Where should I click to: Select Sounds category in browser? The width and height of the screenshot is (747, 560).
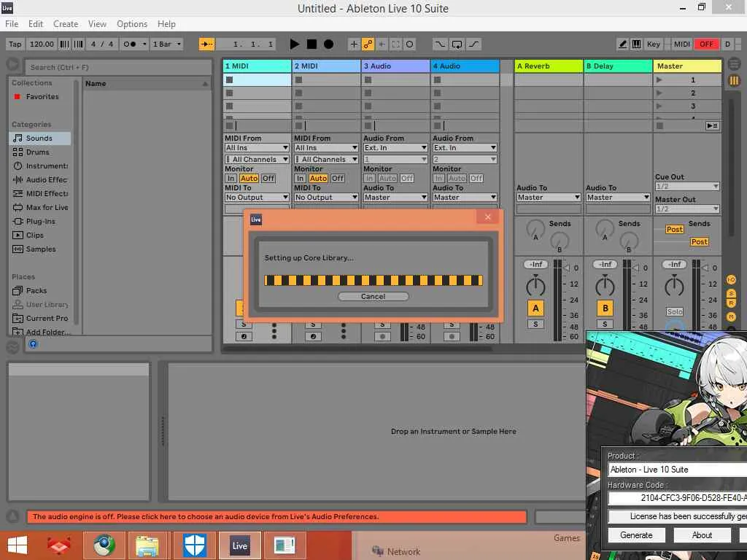point(40,138)
